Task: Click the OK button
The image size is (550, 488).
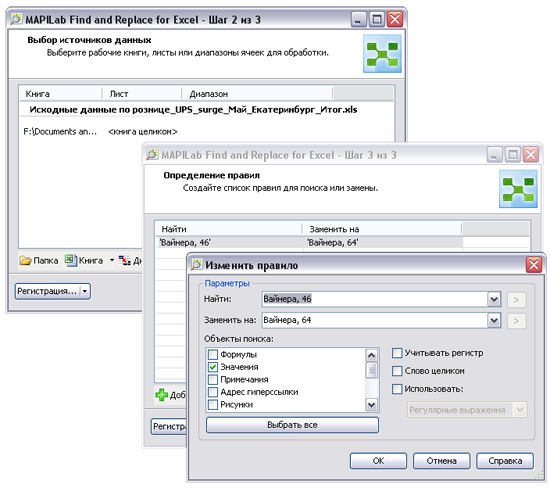Action: (378, 461)
